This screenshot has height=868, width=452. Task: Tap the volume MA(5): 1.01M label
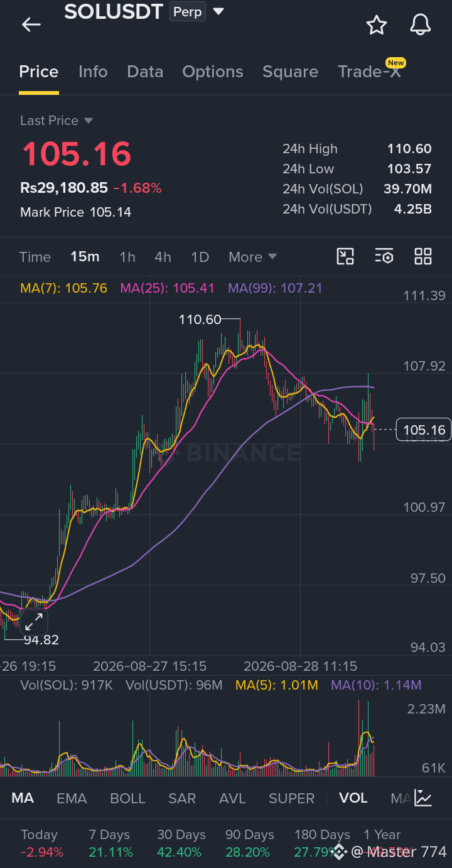pos(277,685)
